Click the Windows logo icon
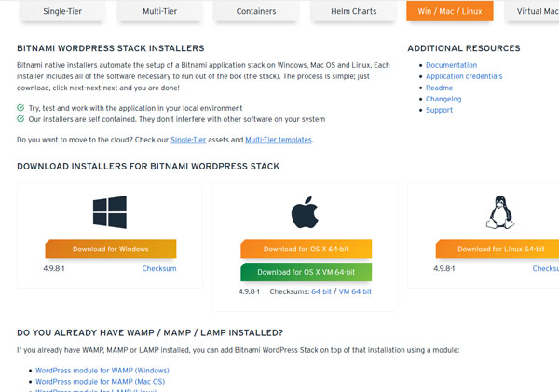The height and width of the screenshot is (392, 559). point(110,212)
